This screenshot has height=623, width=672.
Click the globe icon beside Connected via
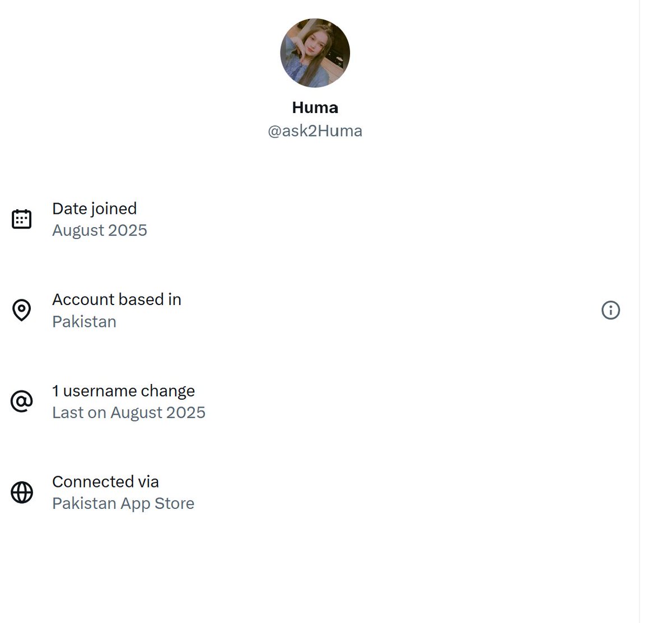22,493
